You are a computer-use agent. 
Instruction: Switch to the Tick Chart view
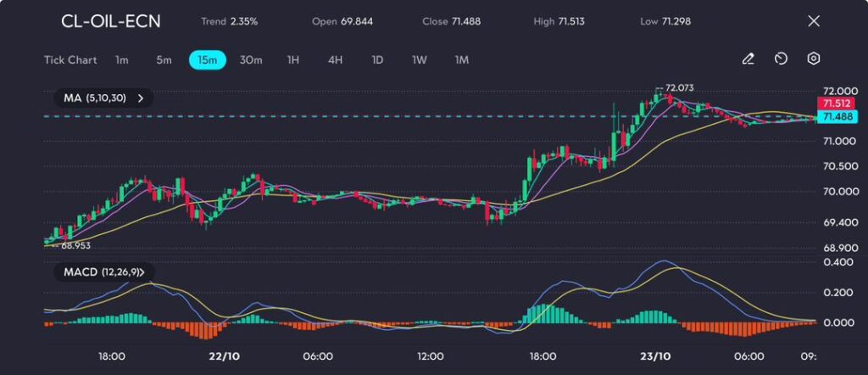click(x=70, y=60)
